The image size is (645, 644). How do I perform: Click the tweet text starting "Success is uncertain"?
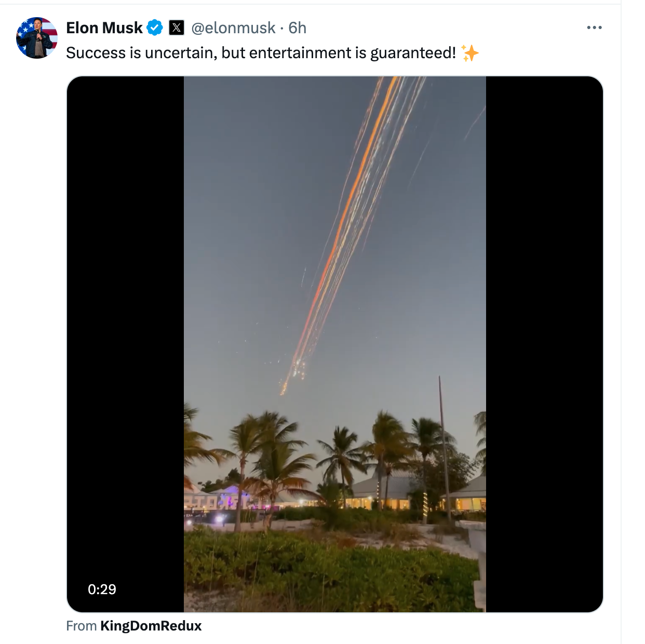(261, 53)
